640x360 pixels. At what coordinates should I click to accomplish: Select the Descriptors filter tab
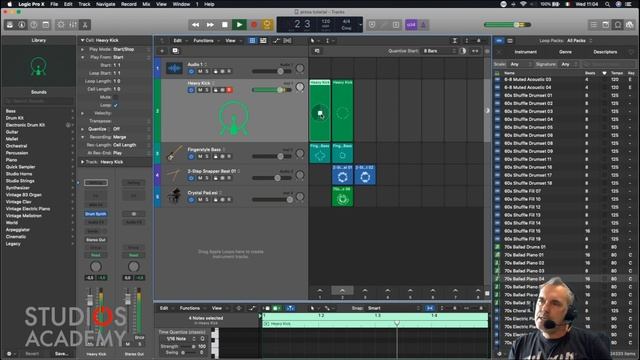click(605, 52)
